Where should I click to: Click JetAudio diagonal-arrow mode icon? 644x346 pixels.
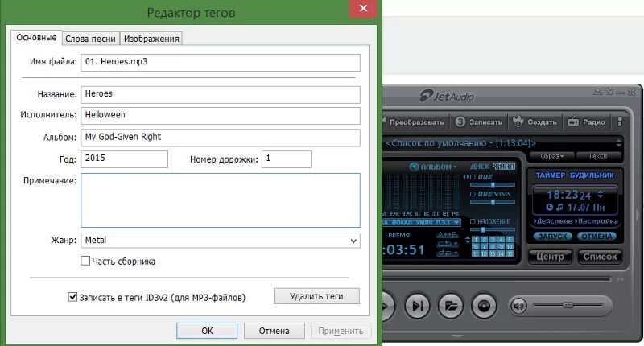click(x=609, y=92)
